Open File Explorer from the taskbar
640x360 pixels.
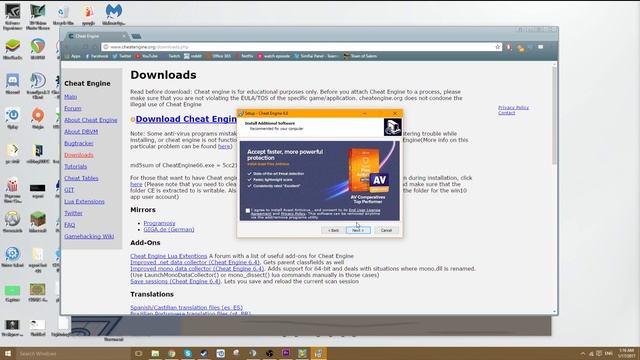coord(155,353)
